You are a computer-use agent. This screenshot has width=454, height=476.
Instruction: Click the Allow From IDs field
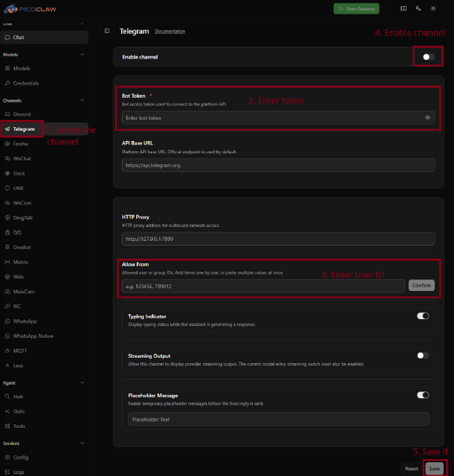click(x=263, y=286)
